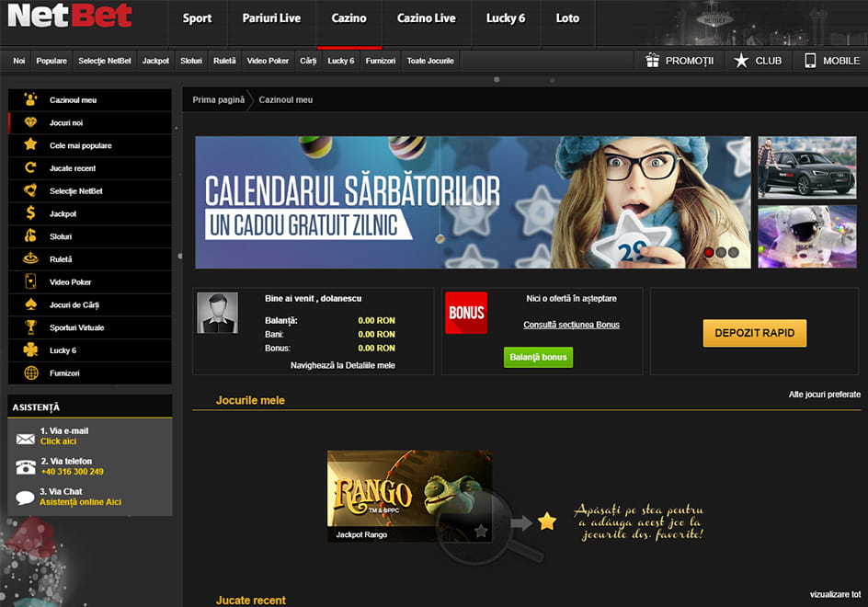Click the star icon beside Cele mai populare
The height and width of the screenshot is (607, 868).
[x=30, y=144]
